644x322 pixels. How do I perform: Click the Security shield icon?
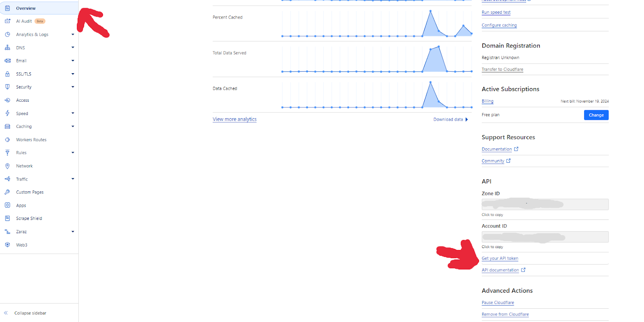(7, 87)
